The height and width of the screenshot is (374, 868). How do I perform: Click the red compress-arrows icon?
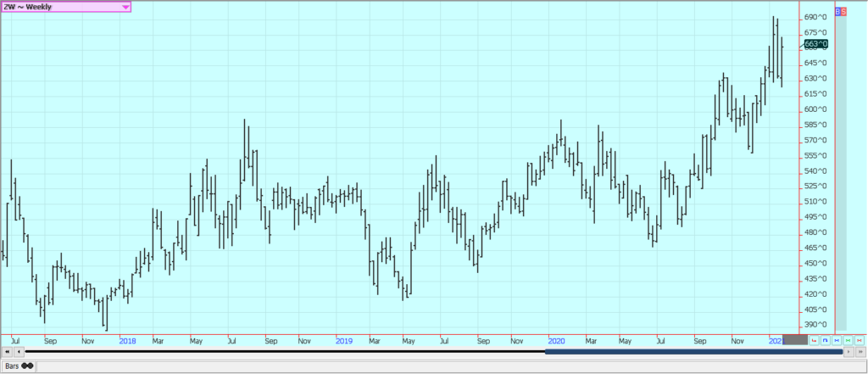point(859,340)
